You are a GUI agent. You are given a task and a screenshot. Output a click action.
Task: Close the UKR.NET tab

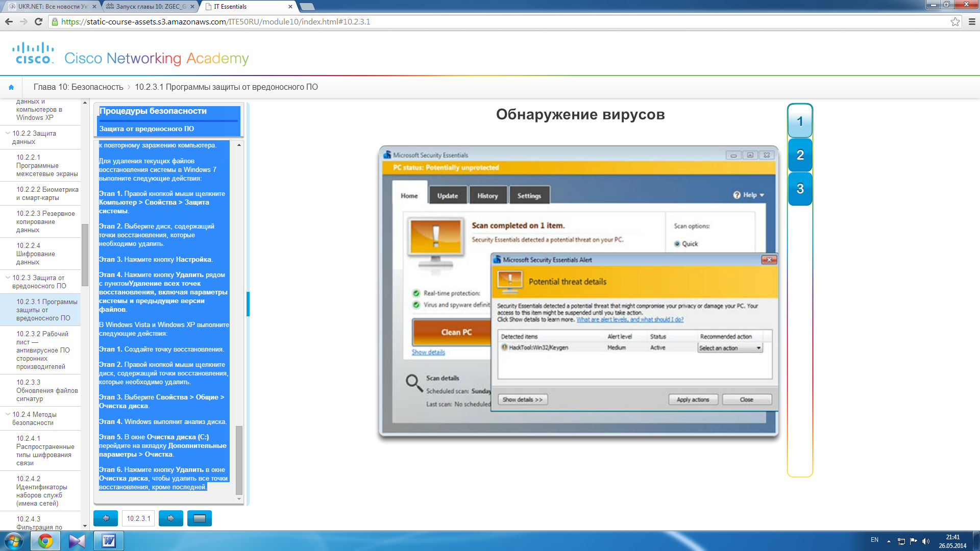click(94, 7)
